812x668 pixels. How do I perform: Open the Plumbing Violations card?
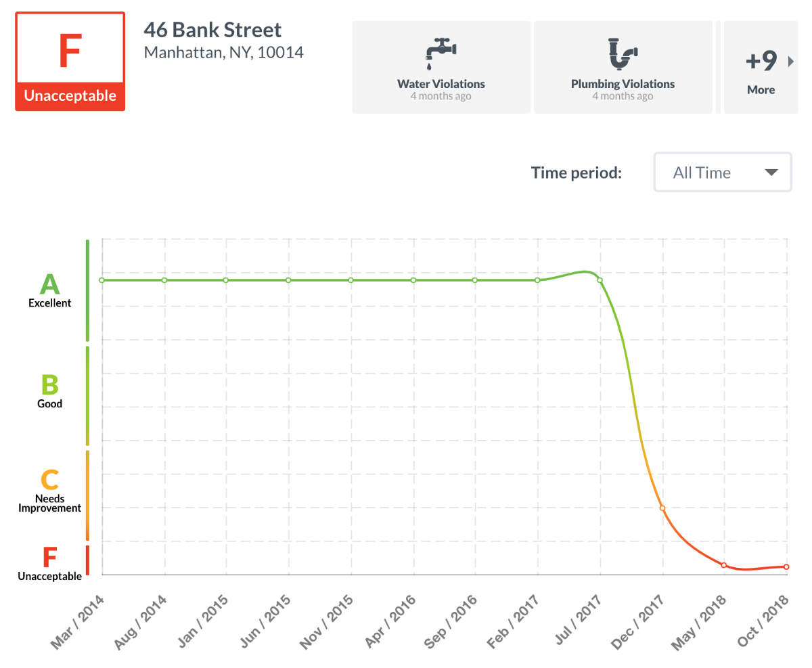(x=623, y=67)
